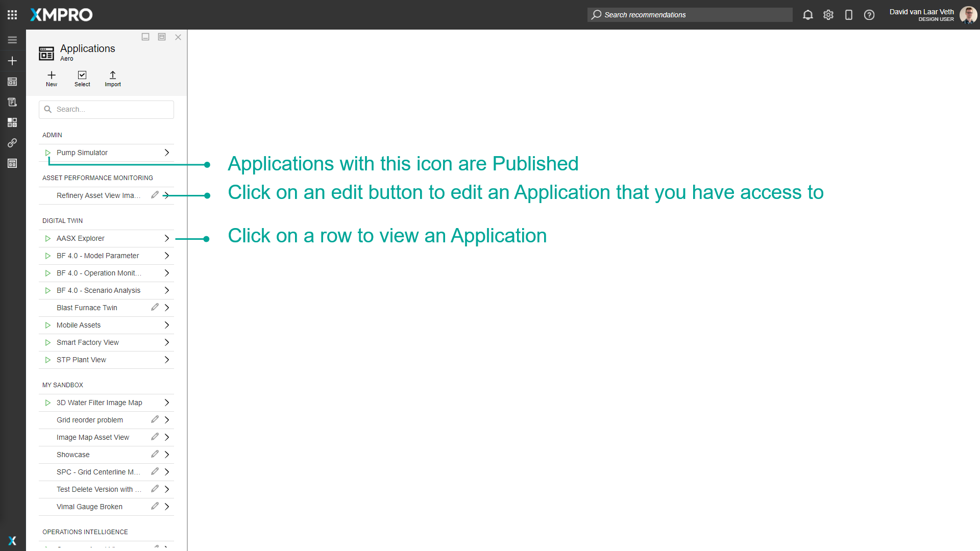Open the Data Streams scroll icon in sidebar
Viewport: 980px width, 551px height.
(x=12, y=102)
